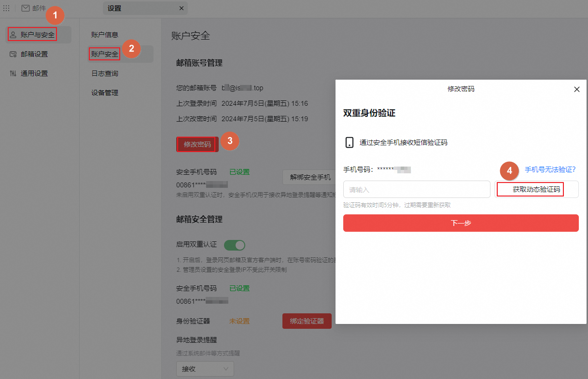Switch to the 设置 tab

point(145,8)
